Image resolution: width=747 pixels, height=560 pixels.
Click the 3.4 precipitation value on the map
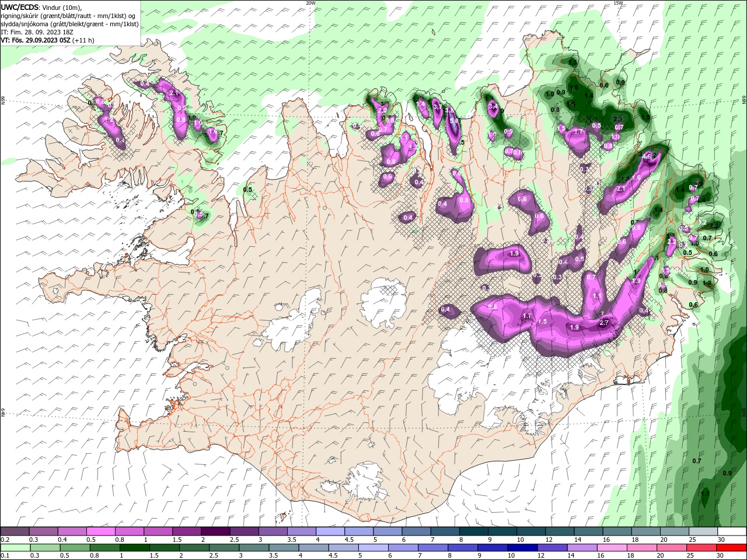pyautogui.click(x=493, y=107)
